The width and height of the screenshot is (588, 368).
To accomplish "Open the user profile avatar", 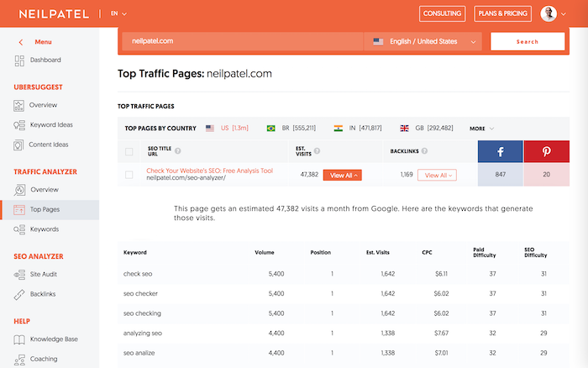I will pos(549,14).
